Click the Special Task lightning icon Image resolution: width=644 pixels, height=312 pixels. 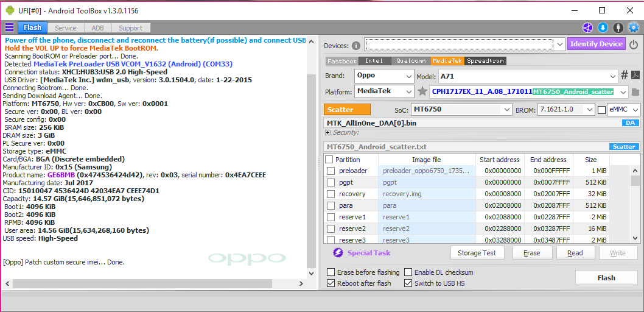click(x=338, y=252)
